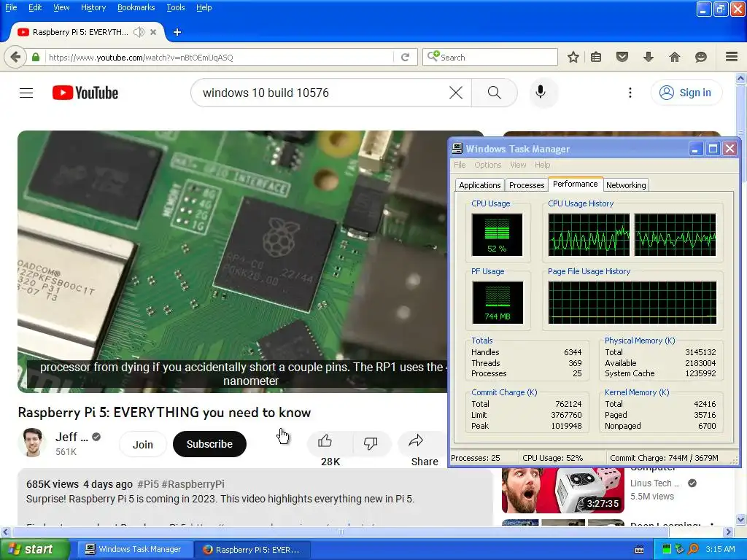Image resolution: width=747 pixels, height=560 pixels.
Task: Click the Join button
Action: tap(143, 444)
